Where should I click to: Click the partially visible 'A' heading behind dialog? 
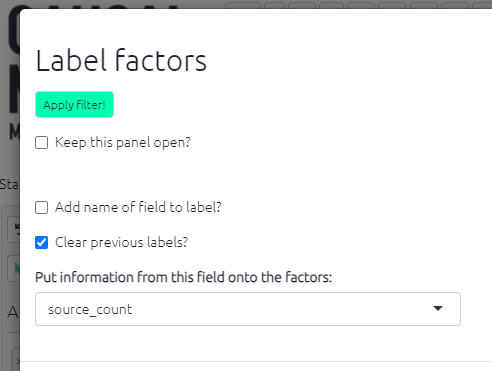tap(13, 313)
